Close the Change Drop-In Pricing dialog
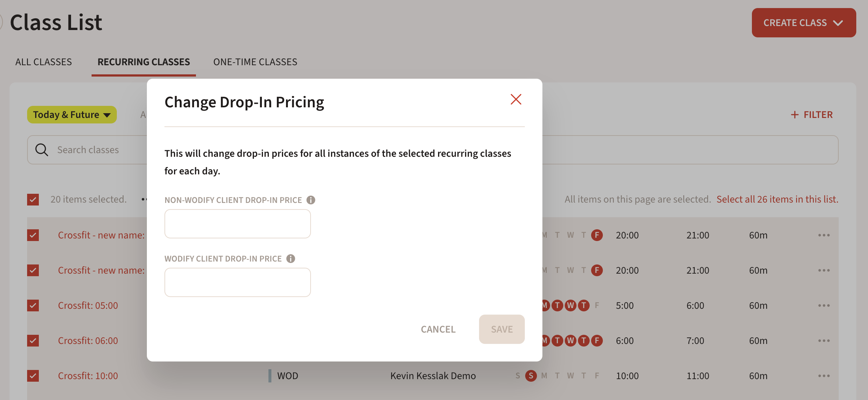The image size is (868, 400). pos(516,99)
